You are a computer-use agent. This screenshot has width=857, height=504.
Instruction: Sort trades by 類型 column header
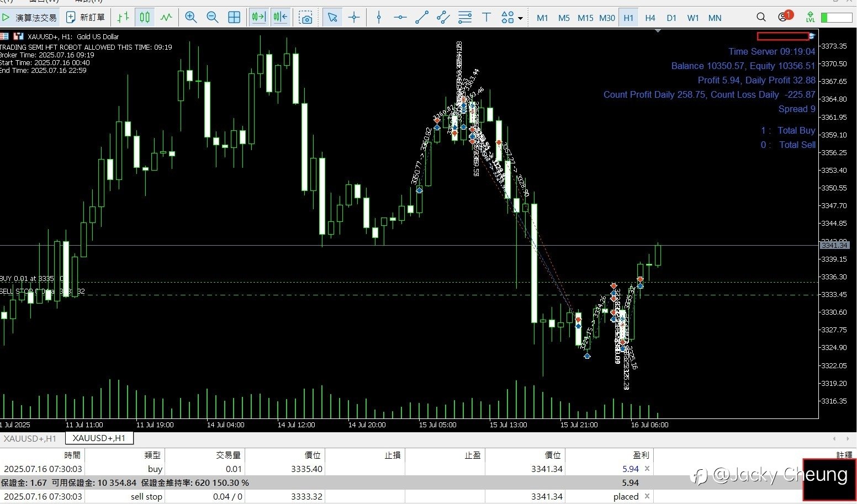[x=125, y=455]
